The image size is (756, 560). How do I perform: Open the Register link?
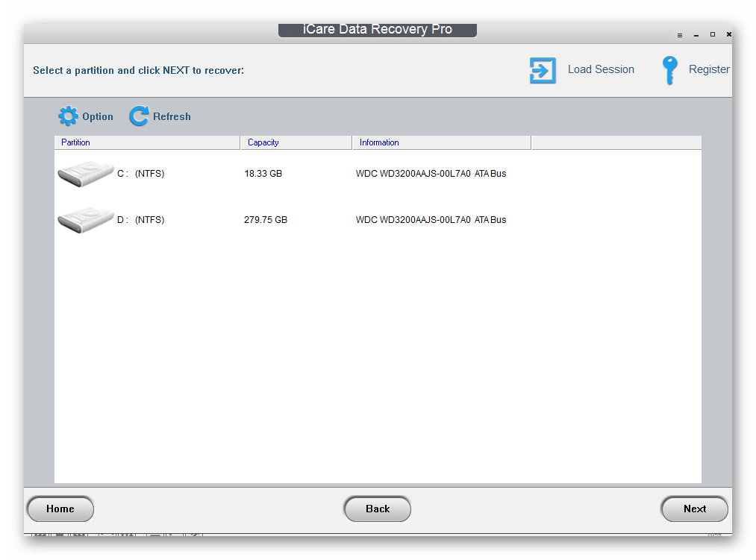(x=709, y=69)
